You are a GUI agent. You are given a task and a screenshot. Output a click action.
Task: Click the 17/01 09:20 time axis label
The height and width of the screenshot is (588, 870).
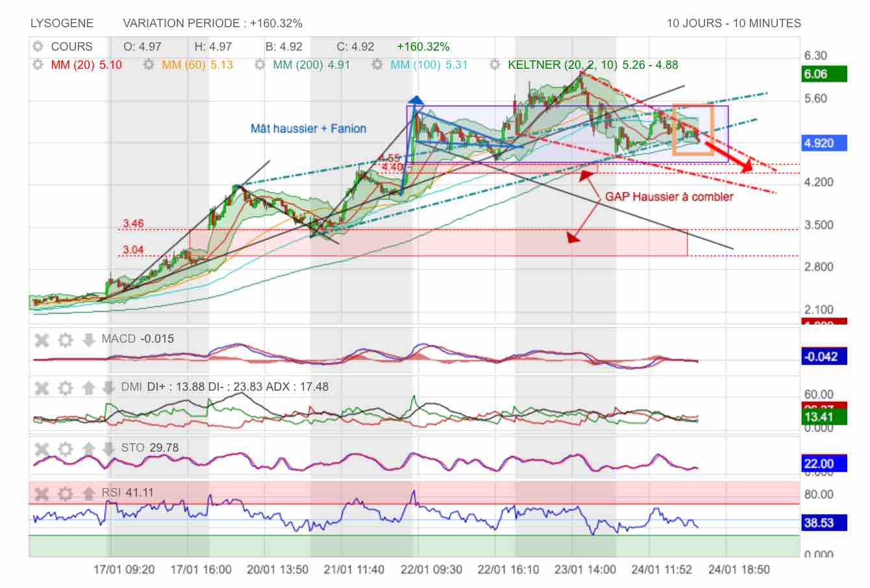124,570
